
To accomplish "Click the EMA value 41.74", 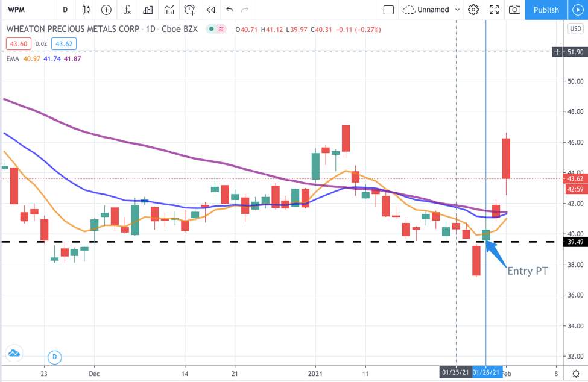I will point(52,59).
